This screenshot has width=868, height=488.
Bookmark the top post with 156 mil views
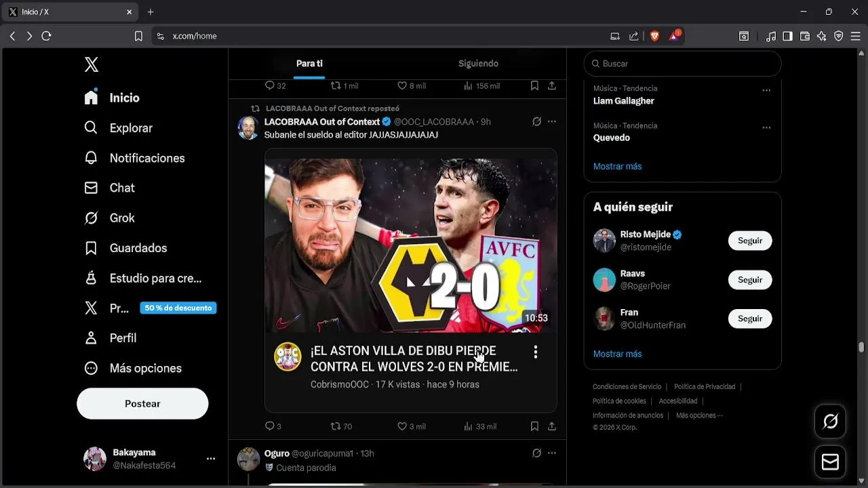534,86
